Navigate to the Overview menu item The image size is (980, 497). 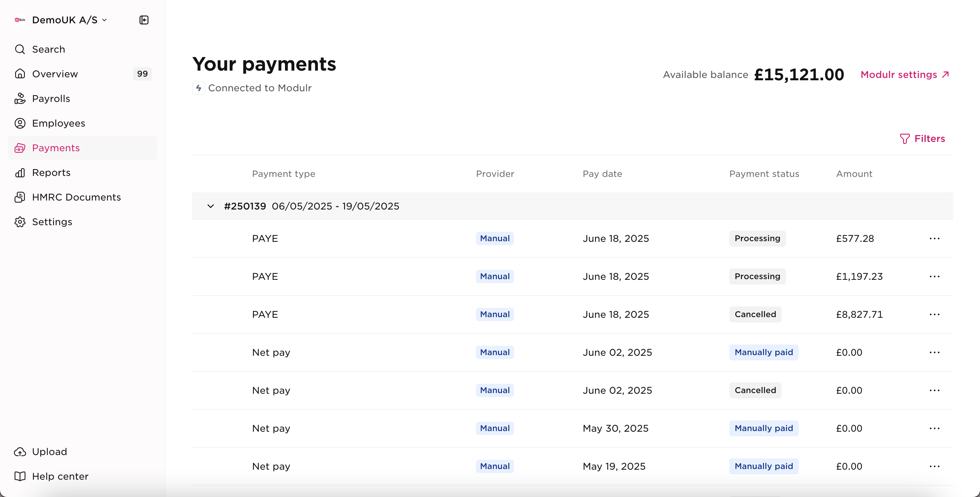(x=55, y=73)
